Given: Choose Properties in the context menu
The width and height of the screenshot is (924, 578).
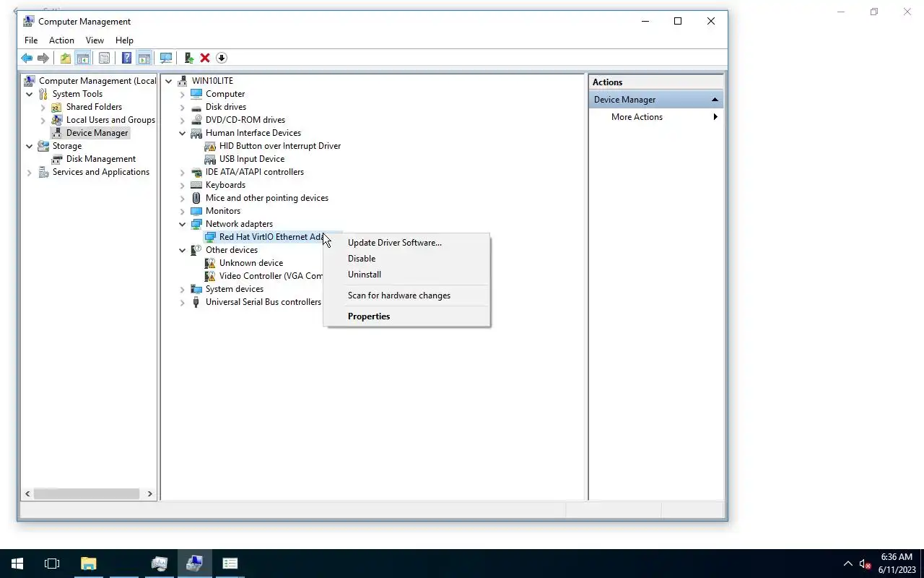Looking at the screenshot, I should pos(406,316).
